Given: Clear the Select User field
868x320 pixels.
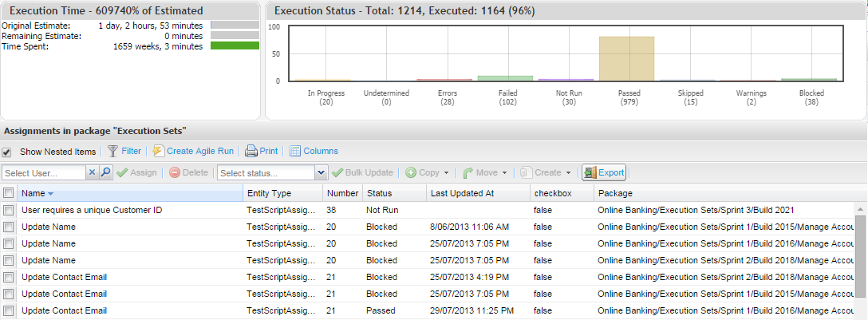Looking at the screenshot, I should click(92, 172).
